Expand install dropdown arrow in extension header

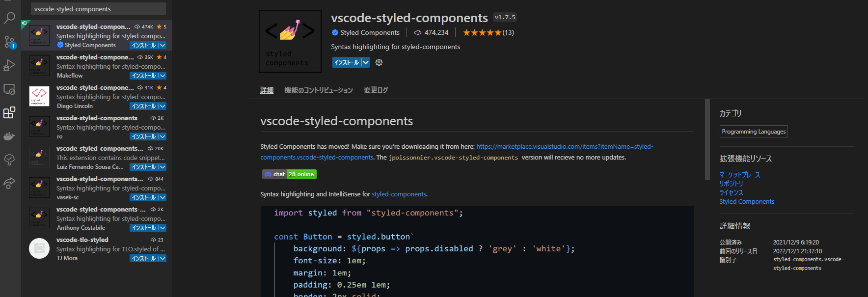point(365,62)
